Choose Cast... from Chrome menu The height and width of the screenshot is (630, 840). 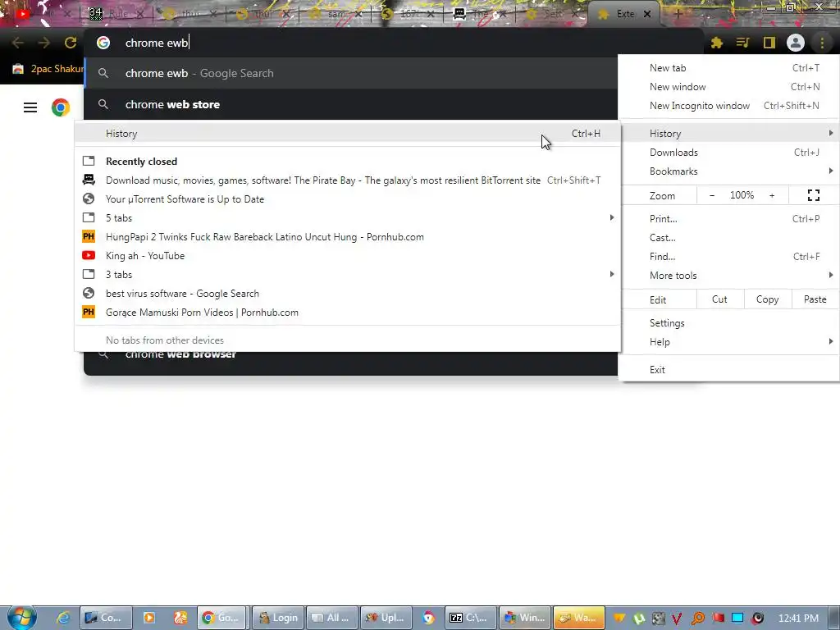click(728, 238)
